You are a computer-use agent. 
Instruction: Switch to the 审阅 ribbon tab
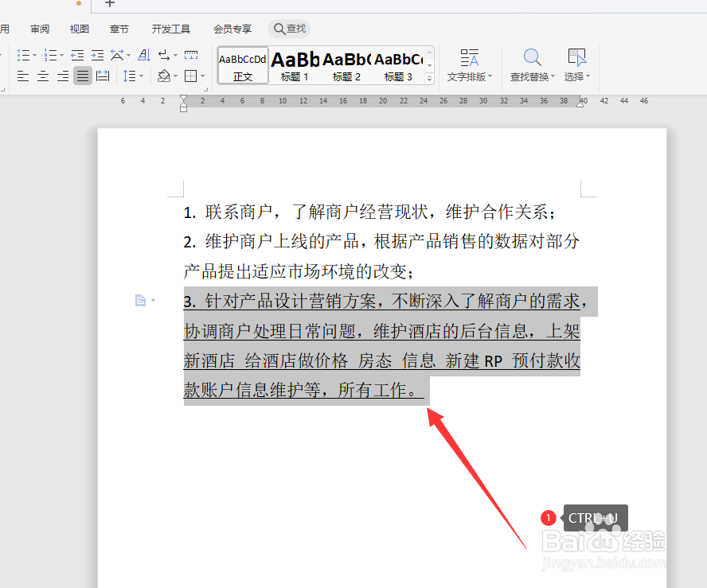(39, 29)
